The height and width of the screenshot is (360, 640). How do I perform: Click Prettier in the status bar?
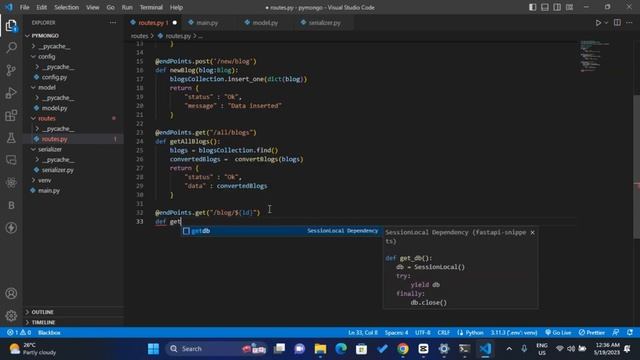click(x=591, y=333)
